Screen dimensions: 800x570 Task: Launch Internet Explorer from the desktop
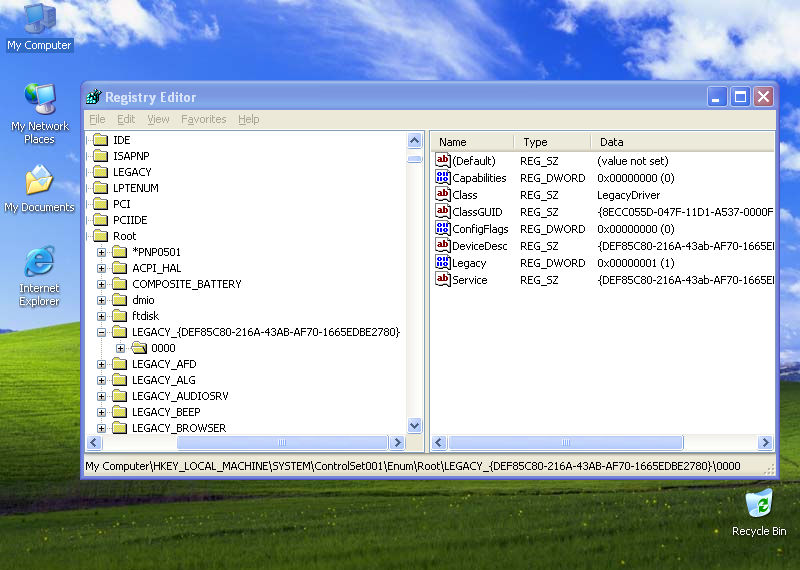tap(39, 276)
